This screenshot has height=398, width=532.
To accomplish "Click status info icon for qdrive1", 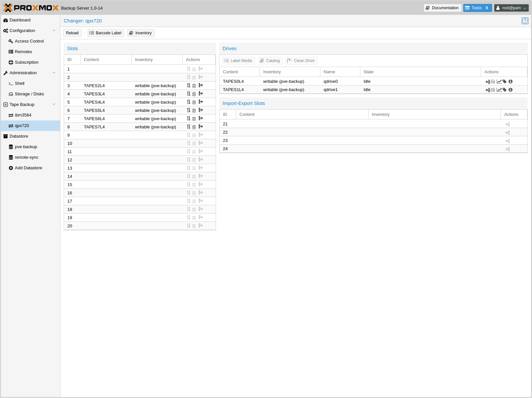I will click(511, 90).
